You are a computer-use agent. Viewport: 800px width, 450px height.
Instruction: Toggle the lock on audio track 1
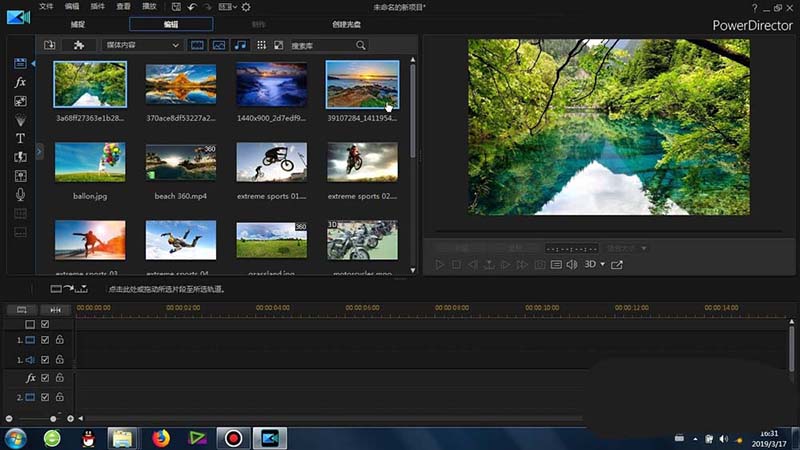(59, 359)
